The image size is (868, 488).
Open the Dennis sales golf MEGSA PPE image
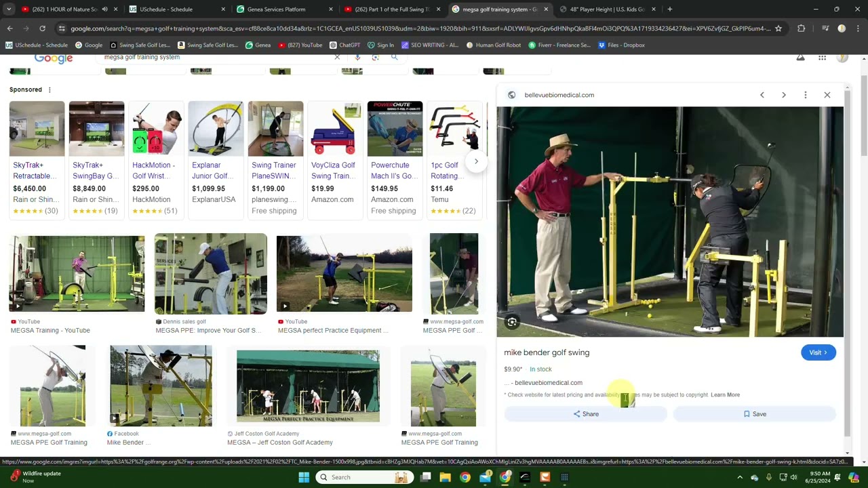click(211, 274)
